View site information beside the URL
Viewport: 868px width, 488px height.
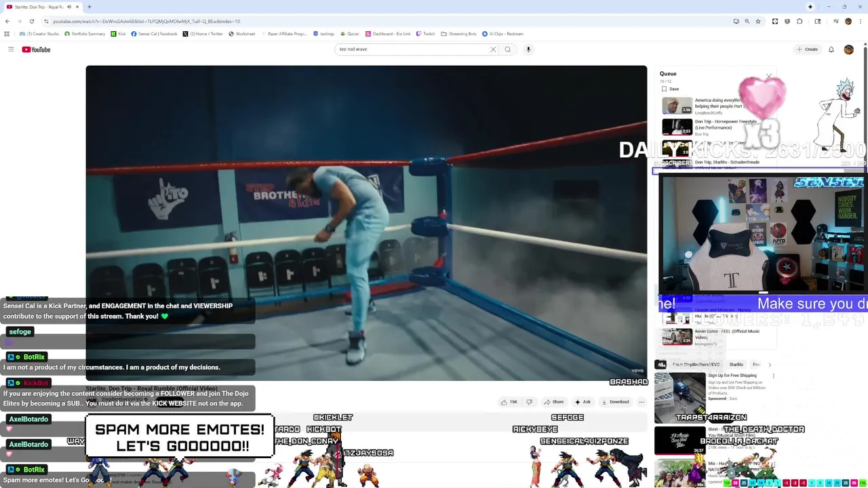click(46, 21)
